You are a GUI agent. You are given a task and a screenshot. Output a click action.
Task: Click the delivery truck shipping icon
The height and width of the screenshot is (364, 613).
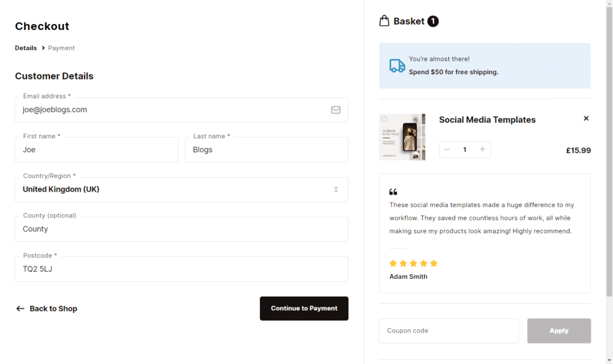(x=396, y=65)
